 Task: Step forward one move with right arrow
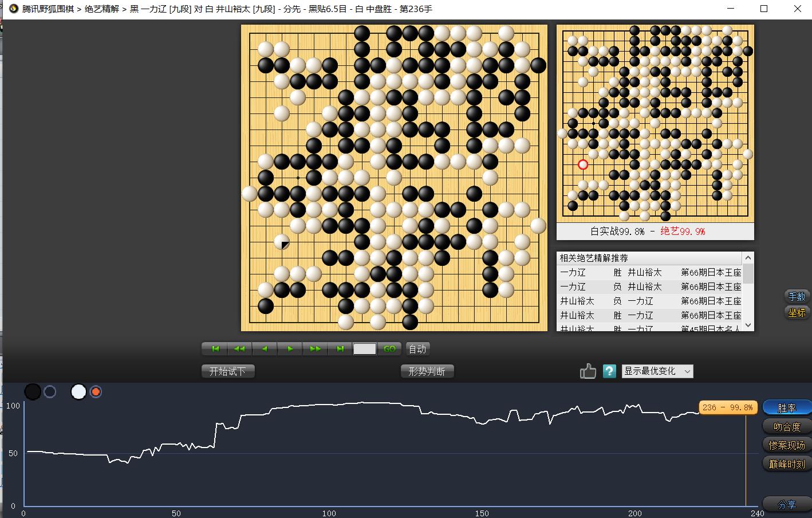tap(290, 348)
